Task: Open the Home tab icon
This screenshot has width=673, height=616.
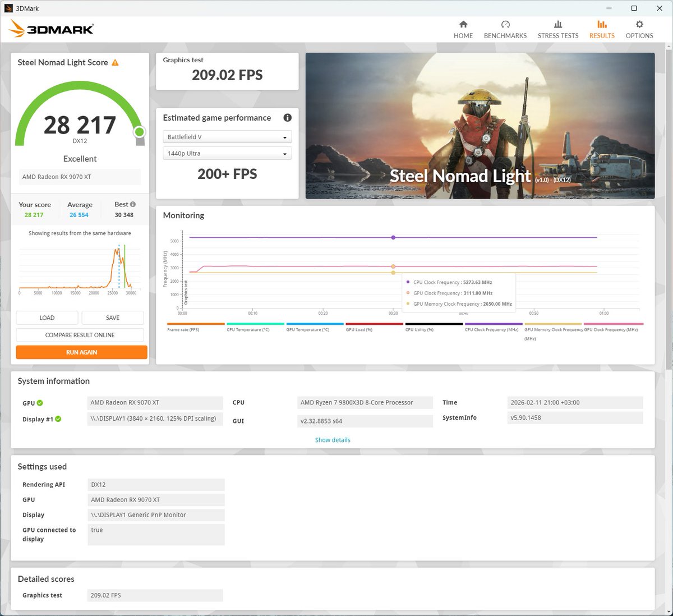Action: click(x=463, y=24)
